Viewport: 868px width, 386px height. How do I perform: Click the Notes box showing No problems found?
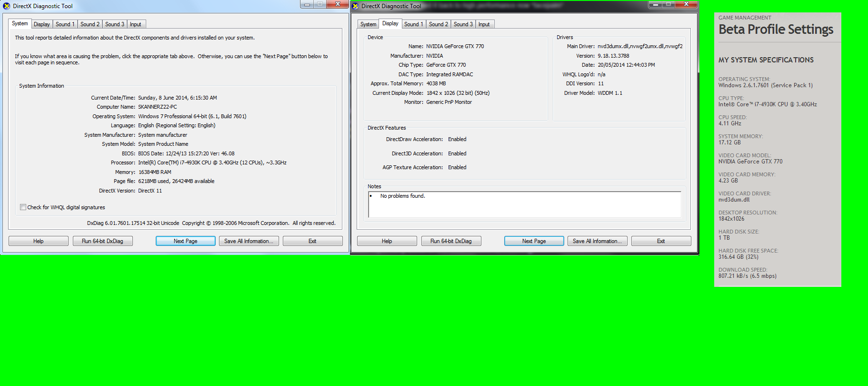[x=525, y=204]
